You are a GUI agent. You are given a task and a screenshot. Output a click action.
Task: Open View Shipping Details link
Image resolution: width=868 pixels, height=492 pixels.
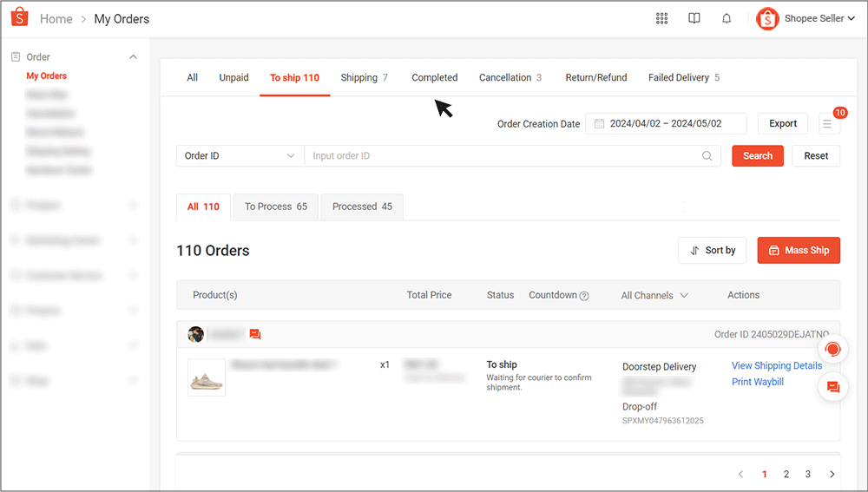coord(777,366)
